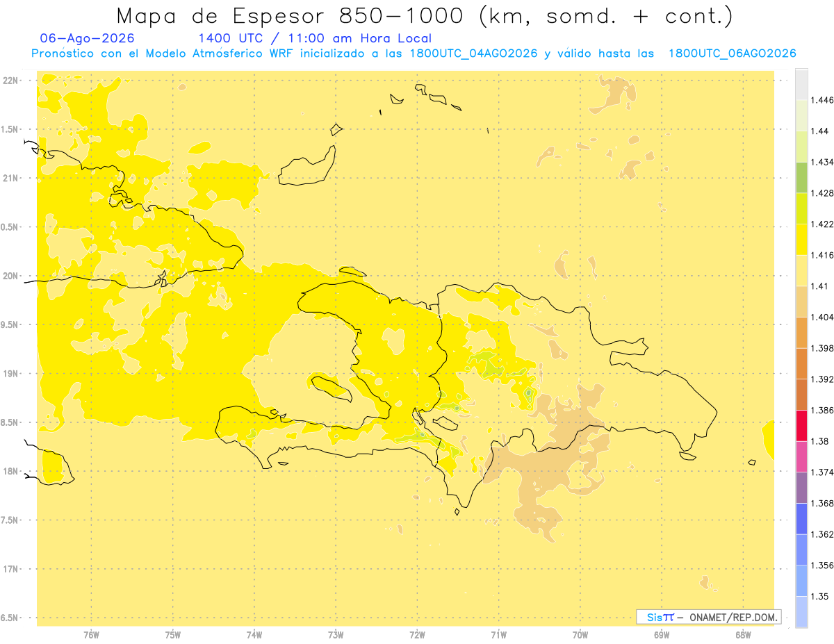834x644 pixels.
Task: Click the longitude label '71W'
Action: tap(498, 635)
